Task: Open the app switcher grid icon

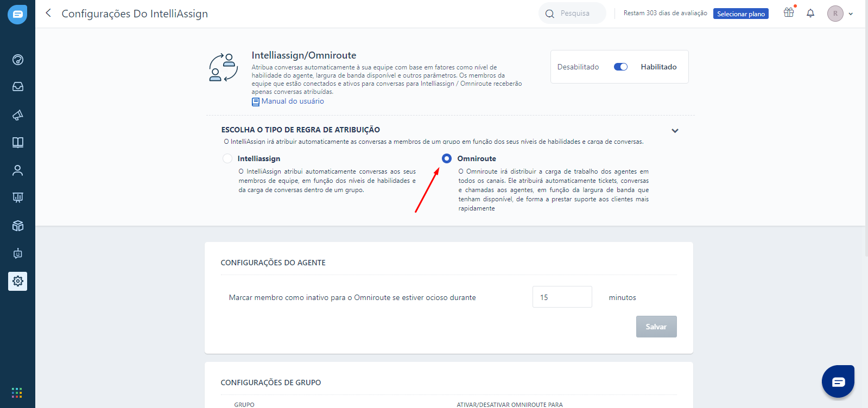Action: (x=17, y=392)
